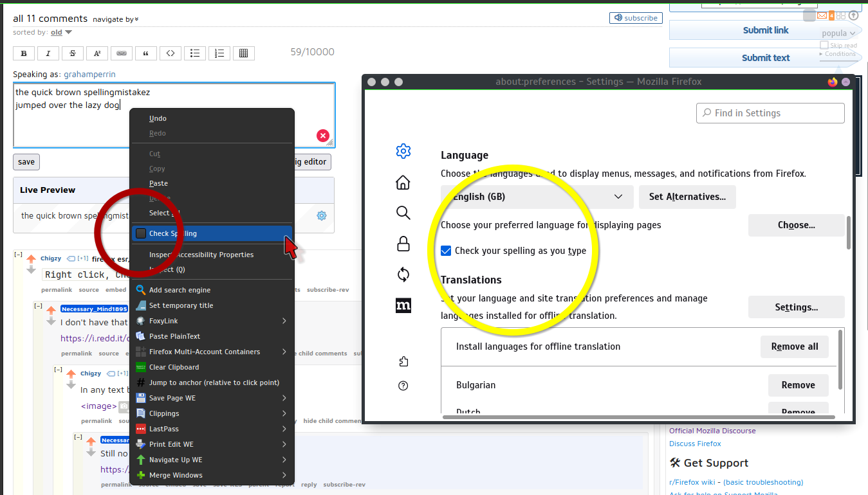Image resolution: width=868 pixels, height=495 pixels.
Task: Open Privacy & Security via the lock icon
Action: pos(403,244)
